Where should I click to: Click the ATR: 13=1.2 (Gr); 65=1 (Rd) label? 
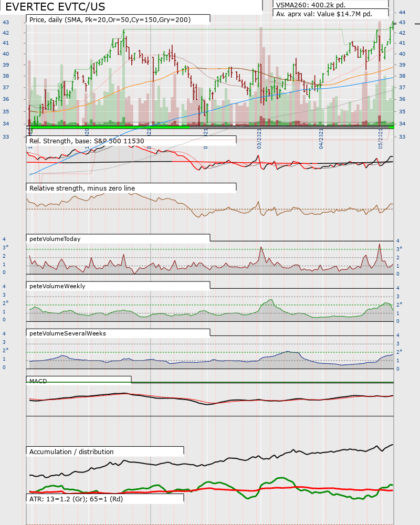(x=76, y=499)
